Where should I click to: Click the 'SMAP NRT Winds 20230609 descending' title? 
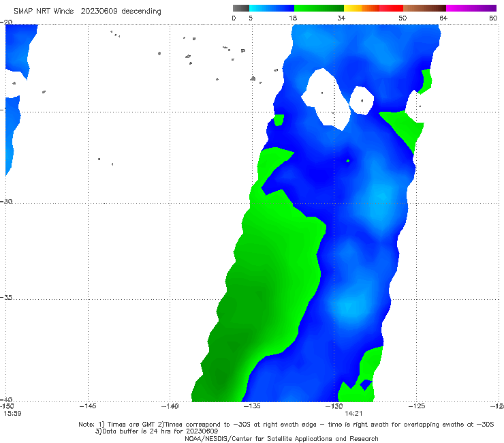[87, 12]
